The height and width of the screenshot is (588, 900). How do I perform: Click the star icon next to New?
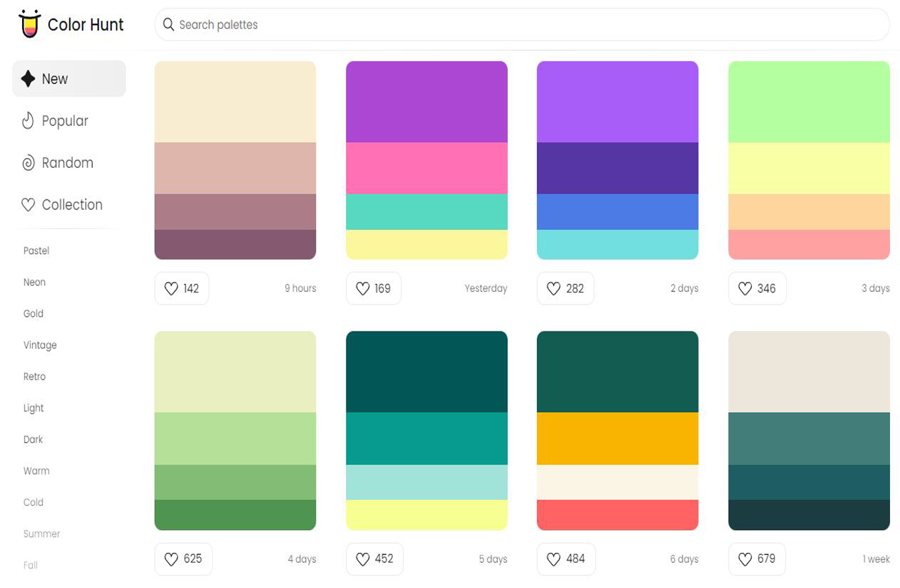click(x=28, y=79)
